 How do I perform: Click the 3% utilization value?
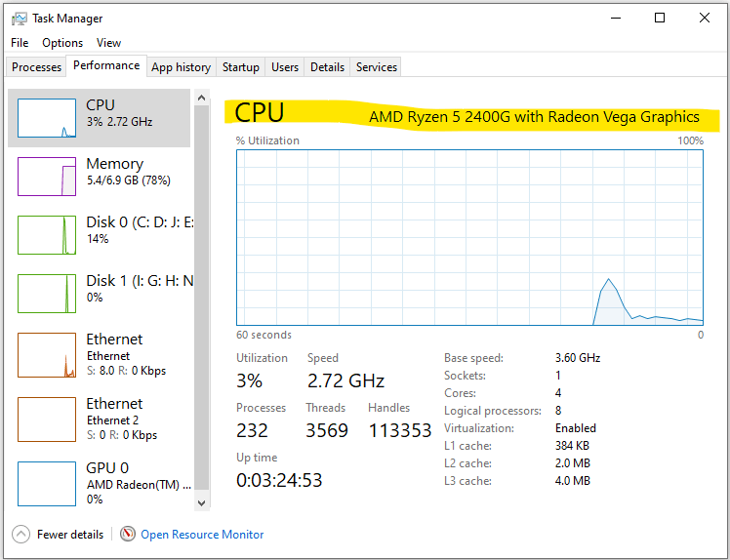tap(249, 380)
